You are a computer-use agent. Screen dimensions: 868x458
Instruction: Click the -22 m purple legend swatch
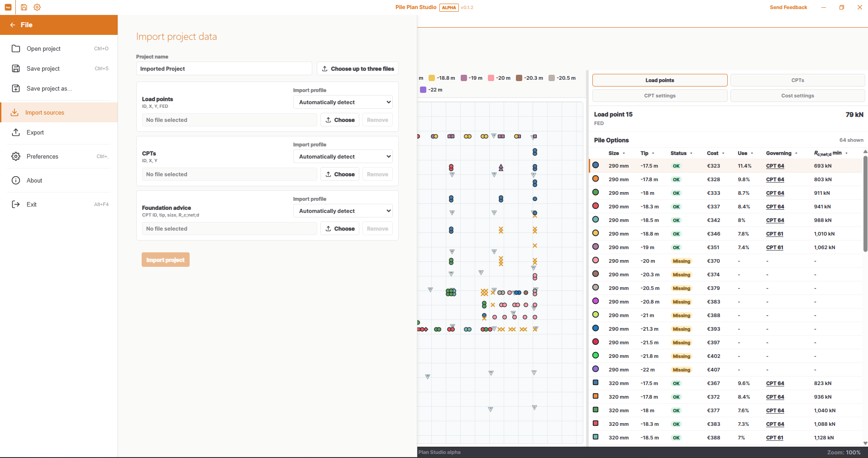click(x=423, y=90)
